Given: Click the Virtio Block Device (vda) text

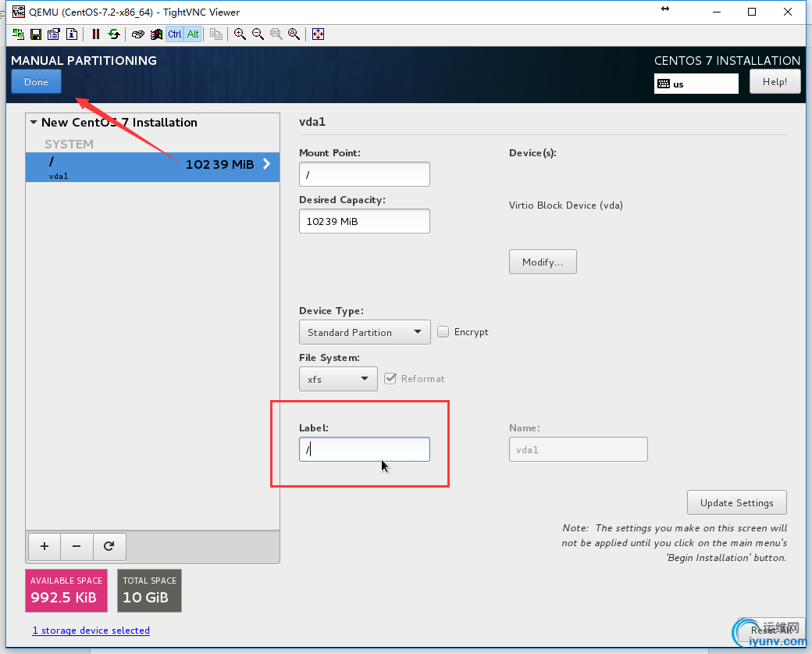Looking at the screenshot, I should point(566,205).
